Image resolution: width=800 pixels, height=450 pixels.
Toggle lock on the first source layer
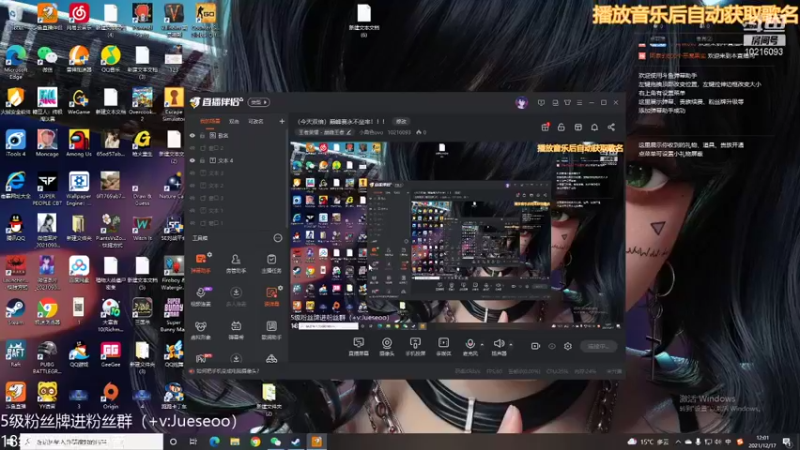pos(203,136)
